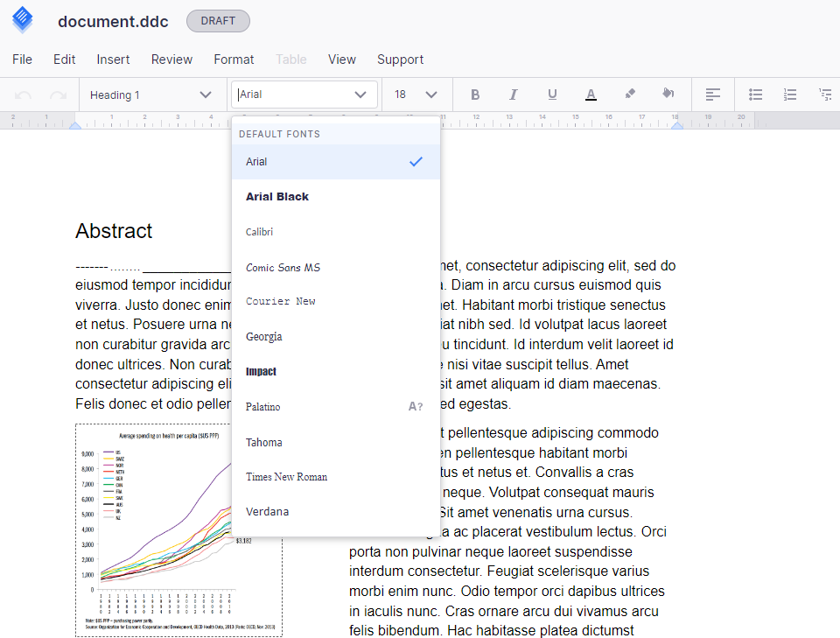Toggle underline formatting
Viewport: 840px width, 638px height.
click(x=552, y=95)
